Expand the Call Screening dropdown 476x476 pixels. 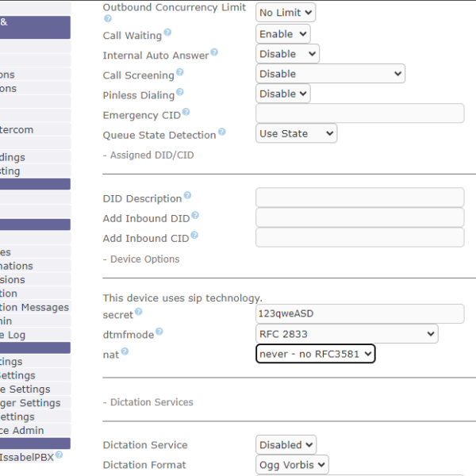point(330,74)
